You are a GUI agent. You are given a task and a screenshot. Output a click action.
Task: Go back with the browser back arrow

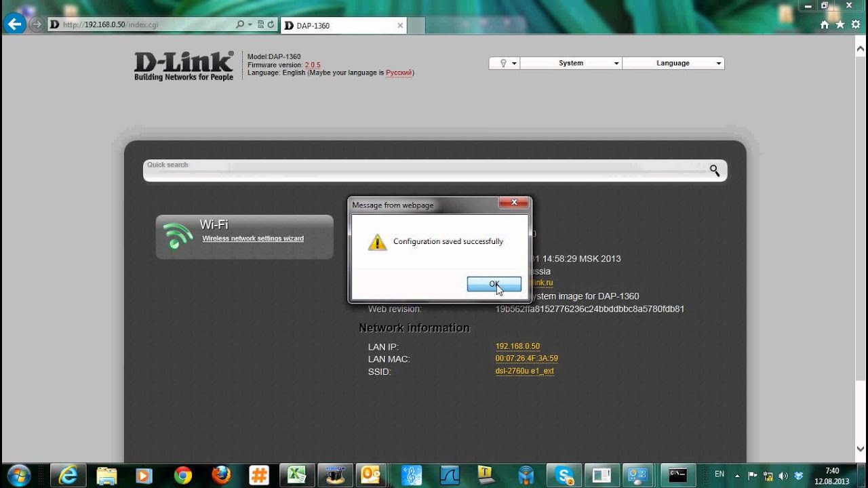[x=14, y=24]
